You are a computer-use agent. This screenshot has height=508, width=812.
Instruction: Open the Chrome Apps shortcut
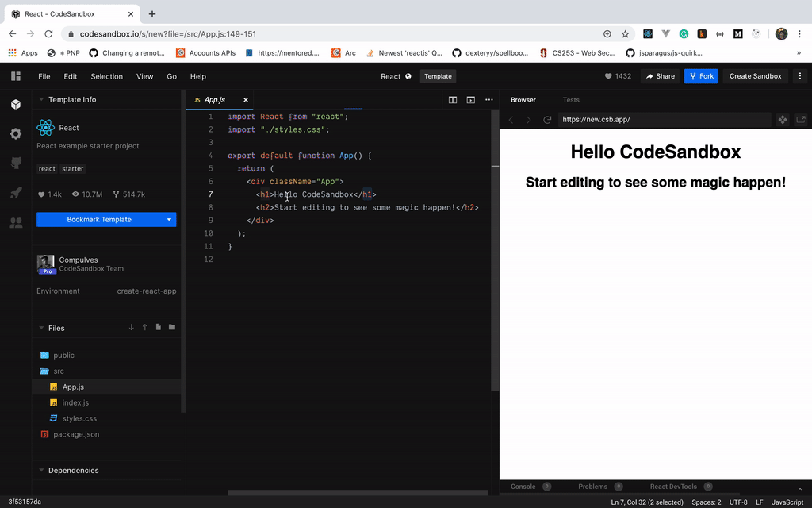point(23,53)
